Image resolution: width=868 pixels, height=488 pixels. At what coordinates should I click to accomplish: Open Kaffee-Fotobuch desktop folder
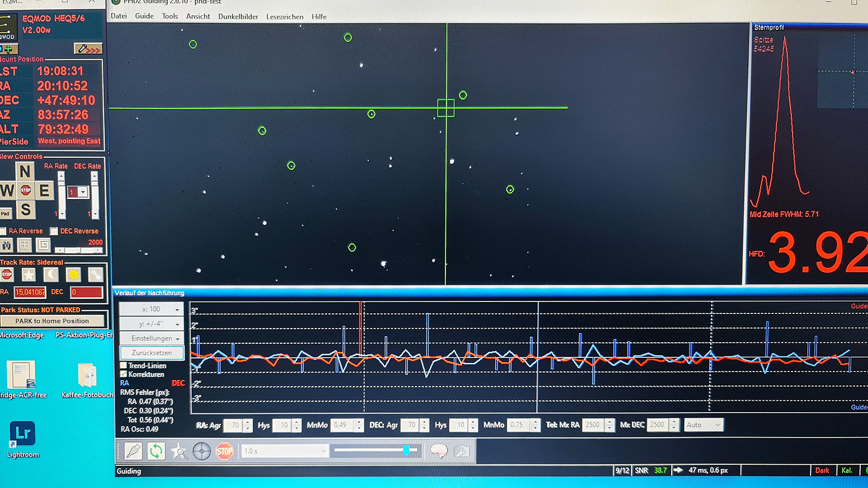[87, 380]
